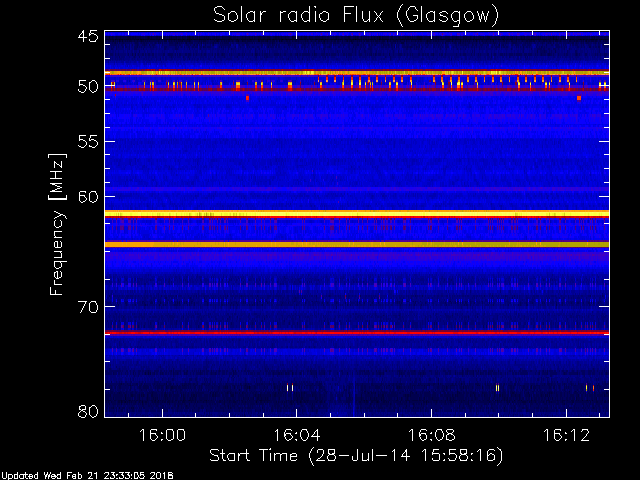Click the yellow spike near 80 MHz around 16:10
640x480 pixels.
497,388
